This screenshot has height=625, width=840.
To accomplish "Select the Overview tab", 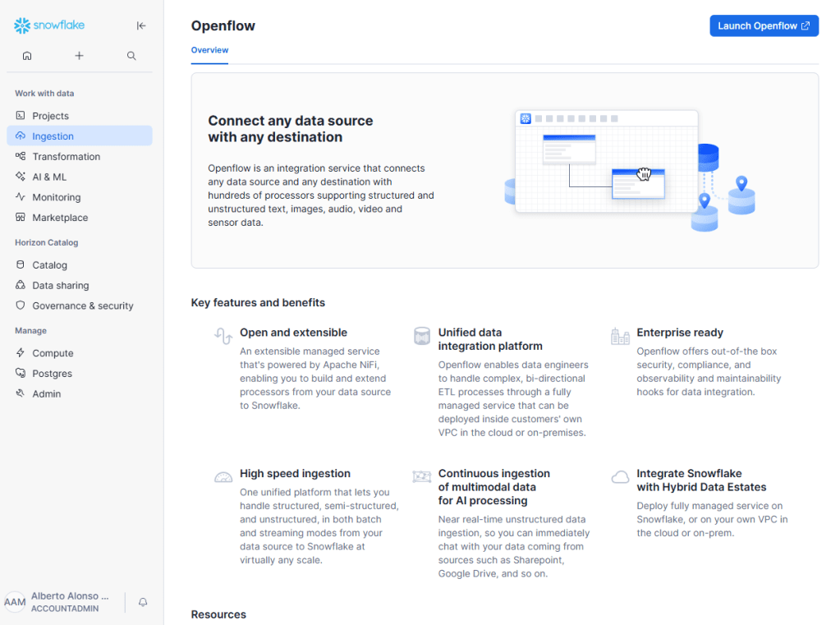I will pyautogui.click(x=209, y=50).
